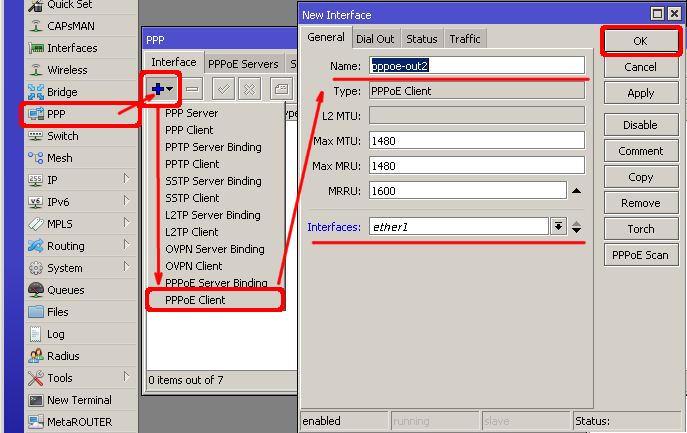The width and height of the screenshot is (687, 433).
Task: Open Queues in the left sidebar
Action: pos(65,290)
